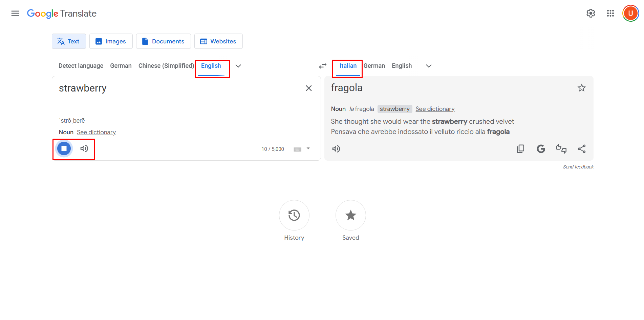Viewport: 644px width, 320px height.
Task: Open input tools dropdown arrow
Action: (308, 148)
